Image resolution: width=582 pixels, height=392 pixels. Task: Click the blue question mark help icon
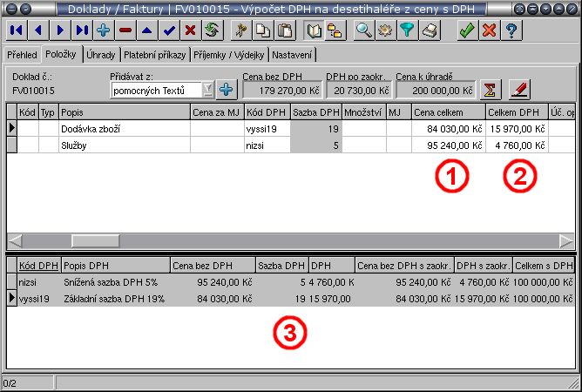(x=511, y=31)
